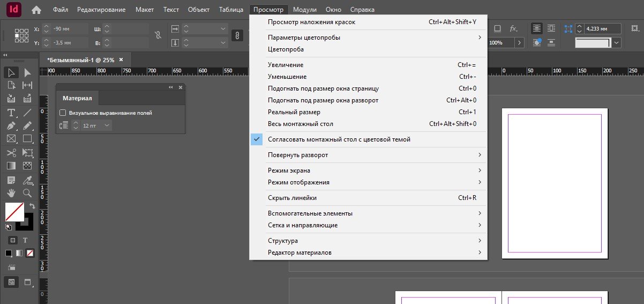Click the reference point grid icon
Viewport: 644px width, 304px height.
coord(21,35)
